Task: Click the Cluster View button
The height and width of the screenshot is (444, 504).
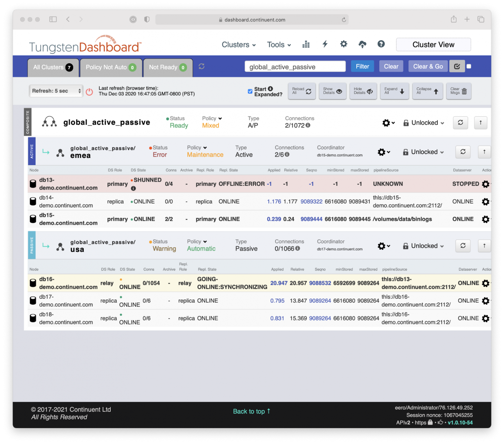Action: point(433,44)
